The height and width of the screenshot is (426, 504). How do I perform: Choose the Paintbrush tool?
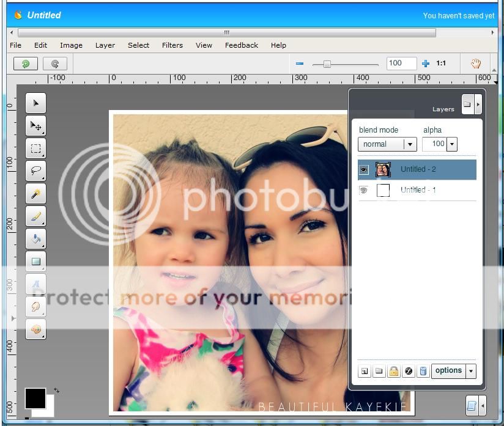[x=35, y=216]
